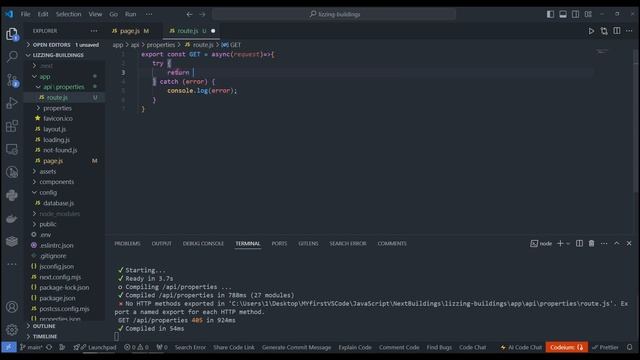Kill terminal with the trash icon
This screenshot has width=640, height=360.
pos(591,243)
